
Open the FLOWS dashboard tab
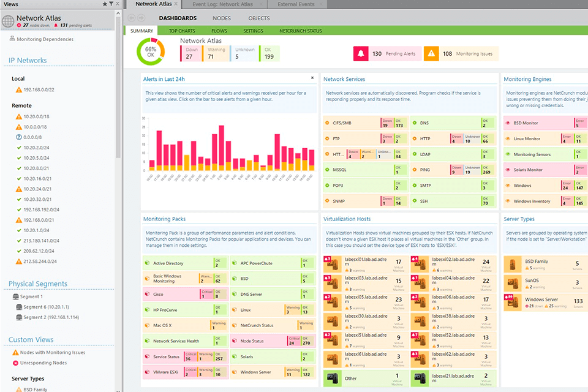click(219, 31)
